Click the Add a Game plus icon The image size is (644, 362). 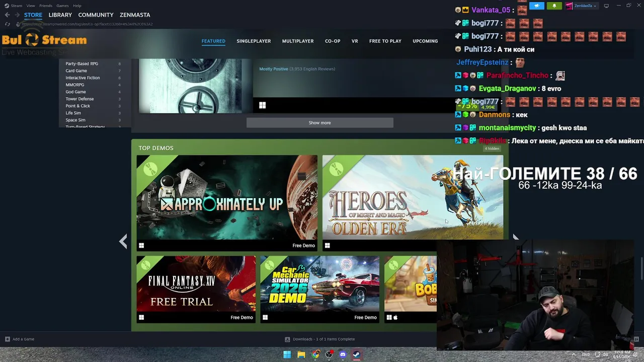[x=7, y=339]
